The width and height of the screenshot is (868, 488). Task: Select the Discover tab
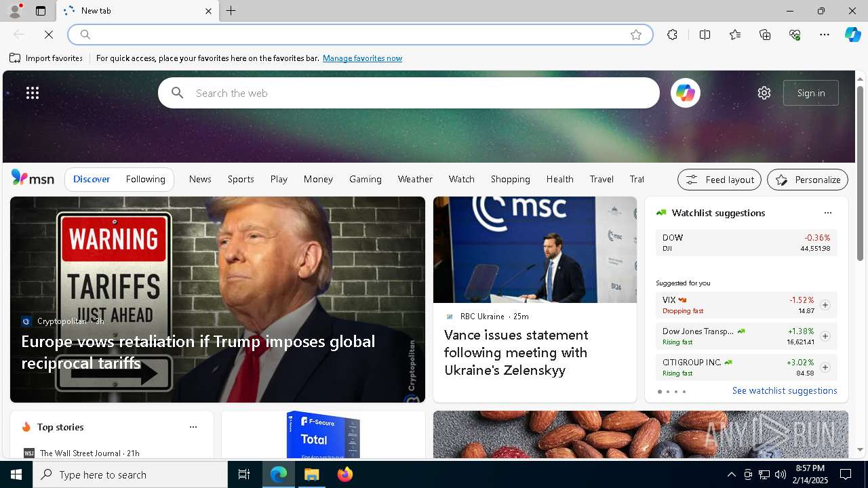(92, 179)
